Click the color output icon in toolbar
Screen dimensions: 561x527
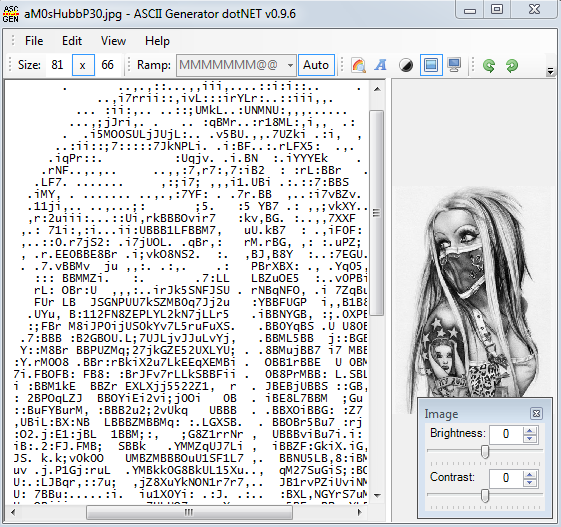click(x=358, y=65)
